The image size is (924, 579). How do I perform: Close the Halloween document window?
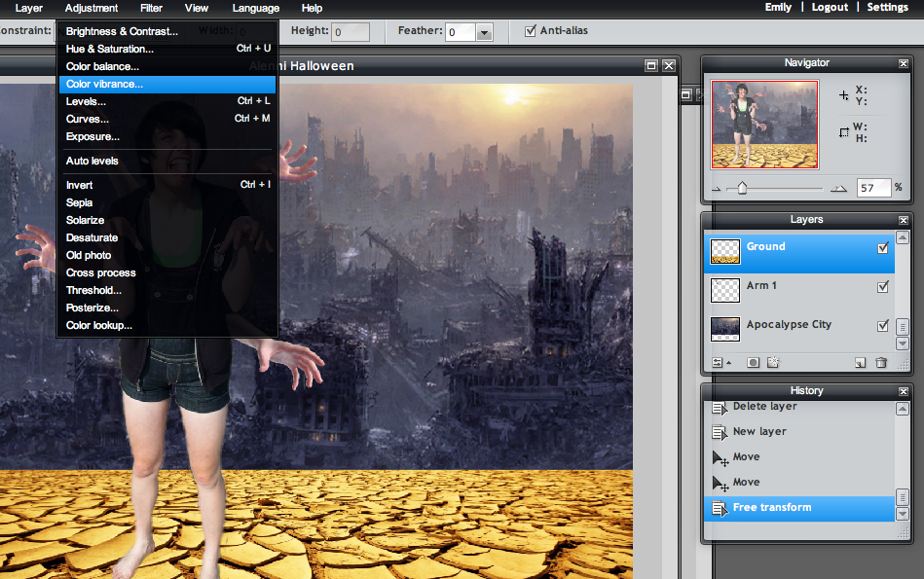669,65
